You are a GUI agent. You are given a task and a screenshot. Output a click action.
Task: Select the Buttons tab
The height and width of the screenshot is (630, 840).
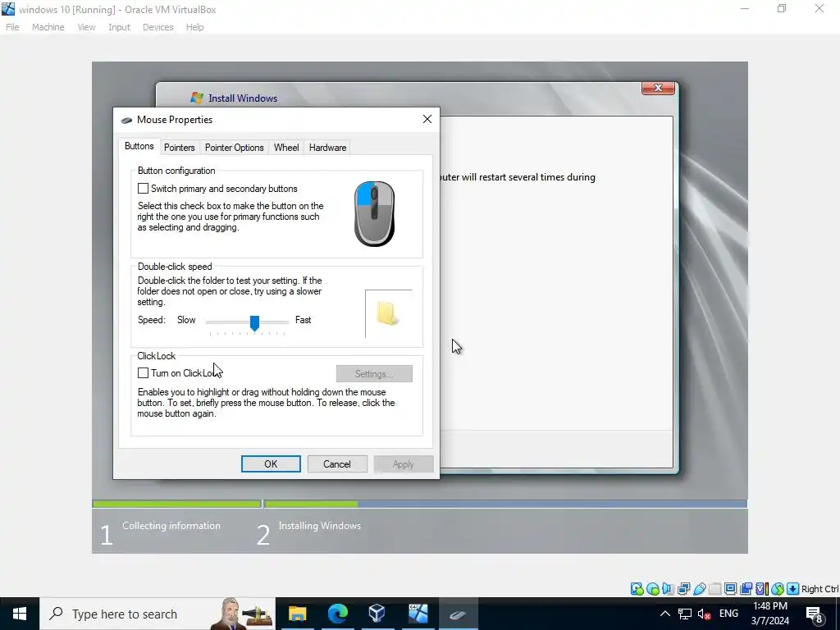[139, 146]
